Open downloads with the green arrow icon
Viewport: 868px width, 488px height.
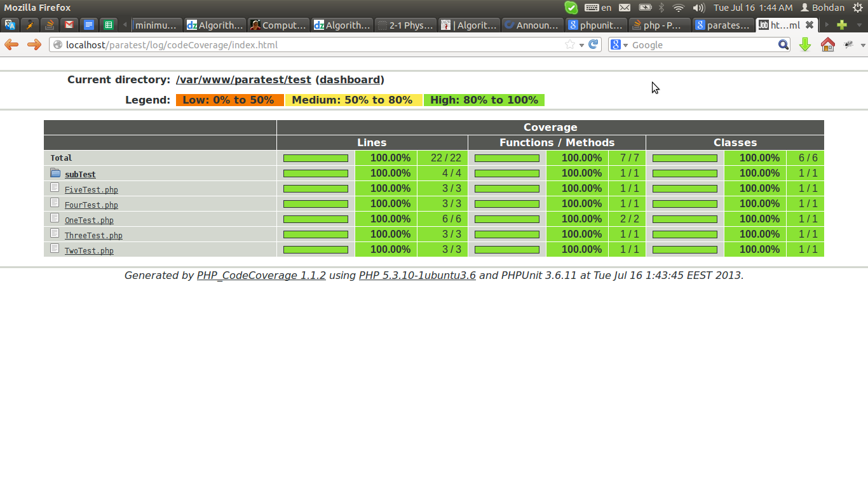(805, 44)
